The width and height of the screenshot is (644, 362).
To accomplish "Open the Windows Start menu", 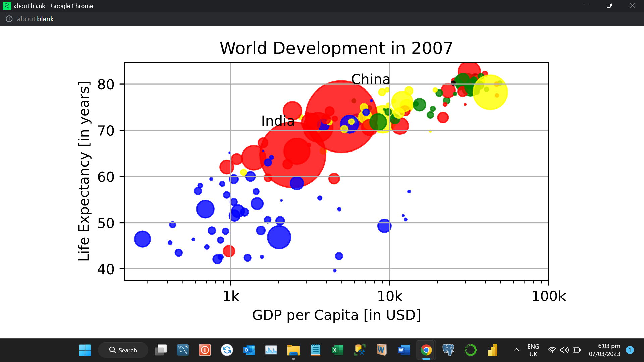I will [85, 350].
